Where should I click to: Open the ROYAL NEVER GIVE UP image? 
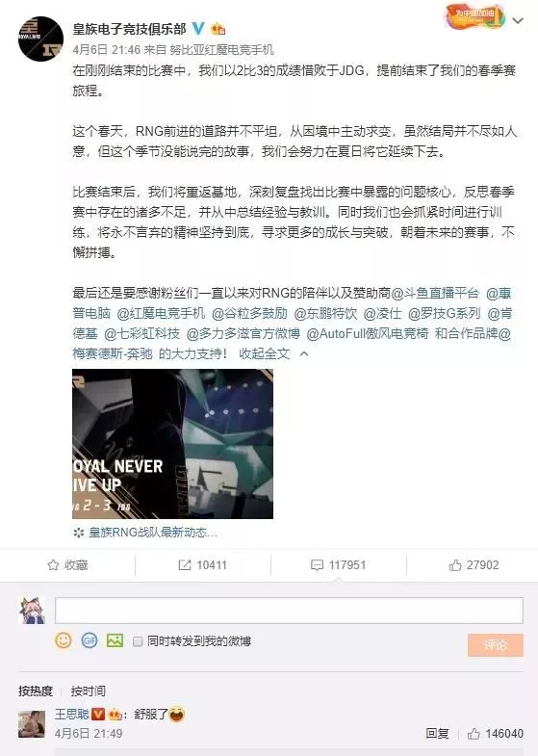click(x=172, y=444)
